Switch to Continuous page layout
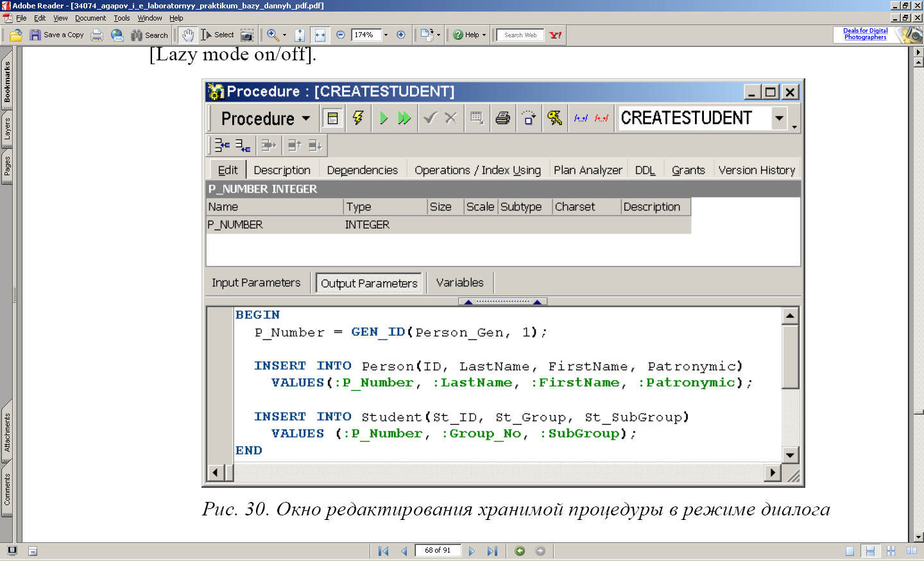The width and height of the screenshot is (924, 561). tap(870, 551)
